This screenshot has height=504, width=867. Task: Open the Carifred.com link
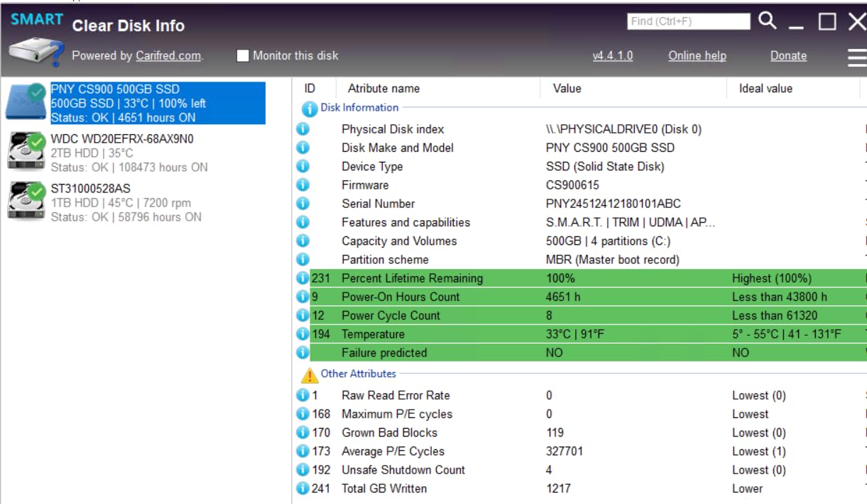(x=168, y=55)
